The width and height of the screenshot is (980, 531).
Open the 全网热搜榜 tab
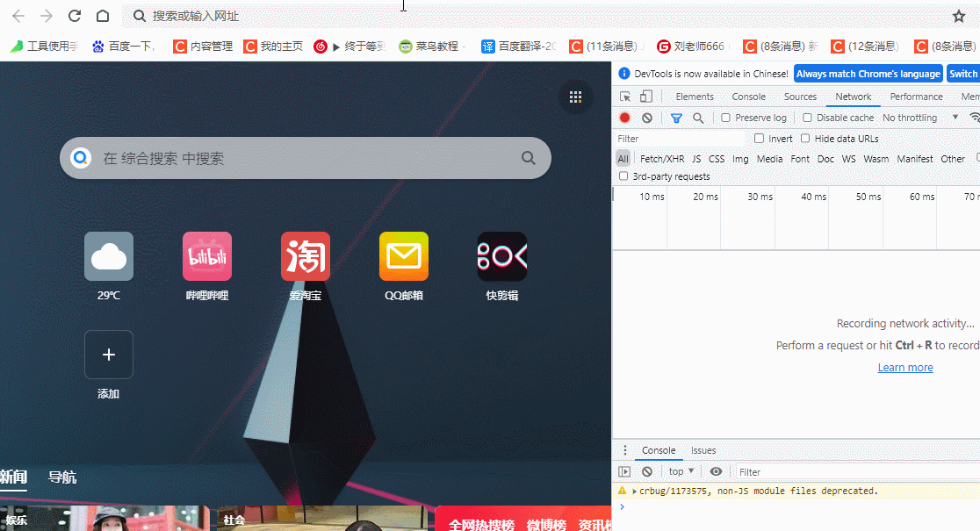click(481, 526)
